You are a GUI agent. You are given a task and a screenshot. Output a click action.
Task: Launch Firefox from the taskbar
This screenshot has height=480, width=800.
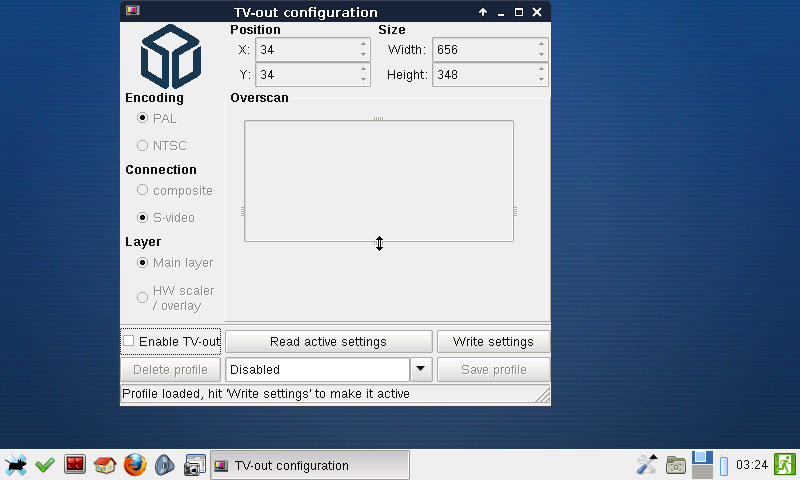click(x=135, y=465)
